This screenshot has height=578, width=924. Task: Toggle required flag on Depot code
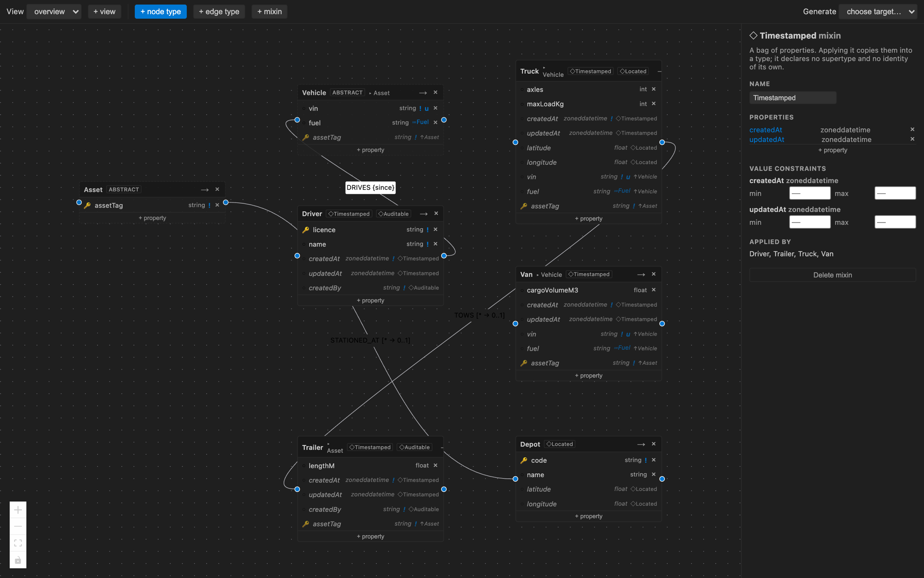point(646,460)
